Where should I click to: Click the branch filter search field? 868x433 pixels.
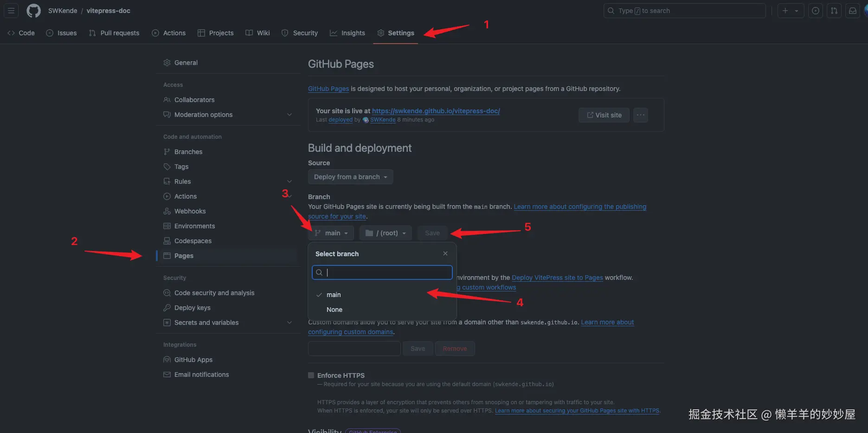coord(382,272)
